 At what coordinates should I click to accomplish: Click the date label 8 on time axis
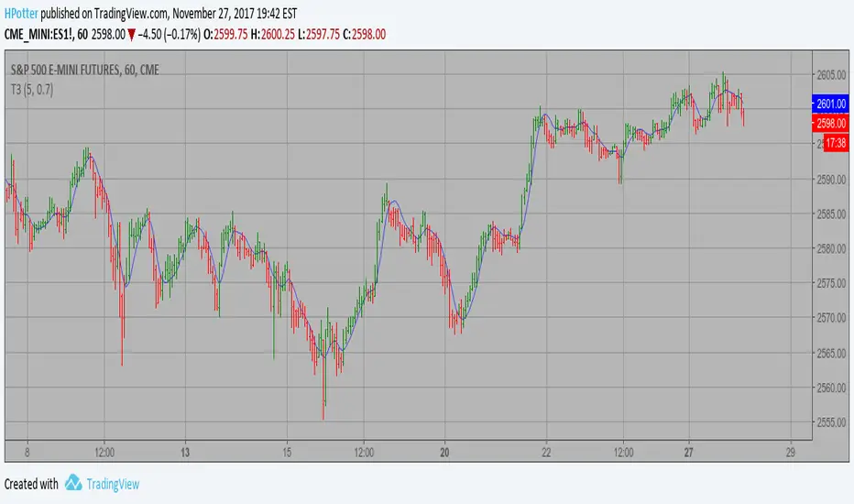tap(27, 452)
